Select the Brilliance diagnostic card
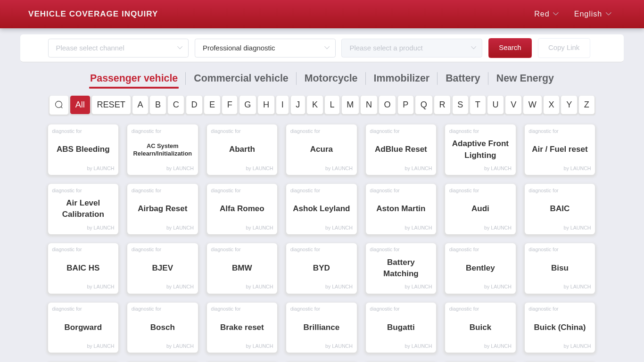This screenshot has width=644, height=362. pos(322,328)
